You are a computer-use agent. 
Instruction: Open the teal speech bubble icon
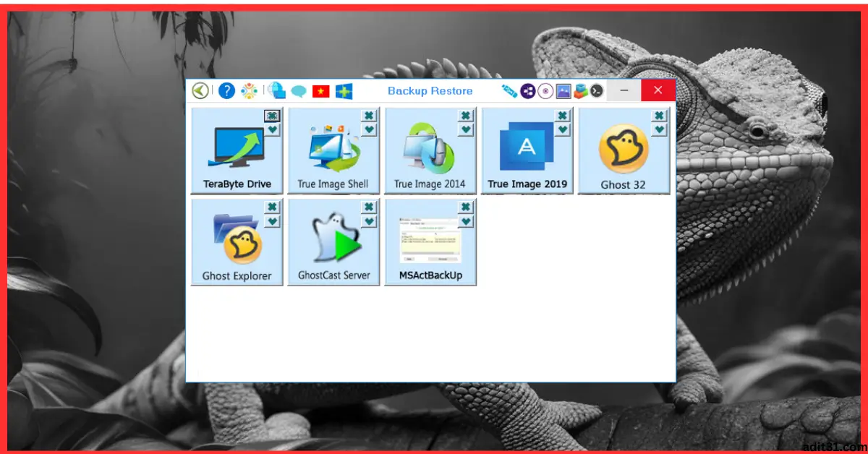299,91
